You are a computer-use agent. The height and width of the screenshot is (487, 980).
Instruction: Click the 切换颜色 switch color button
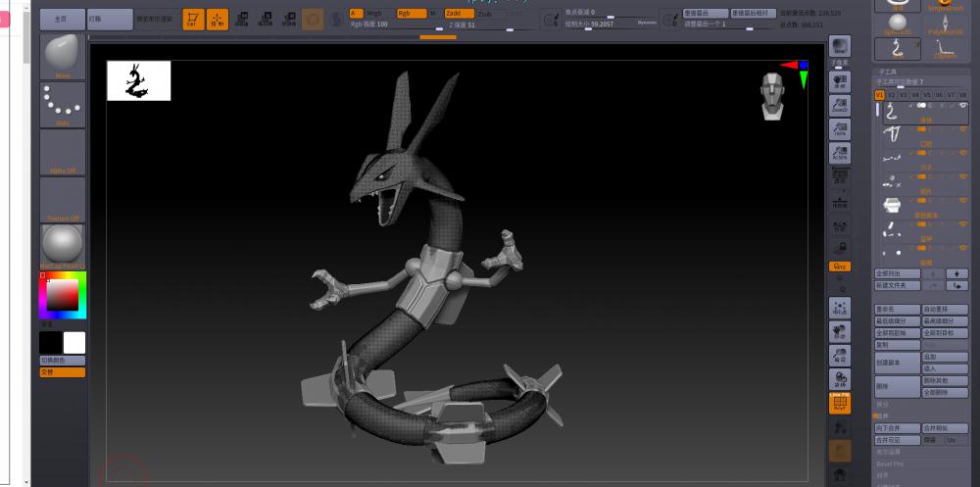(63, 361)
